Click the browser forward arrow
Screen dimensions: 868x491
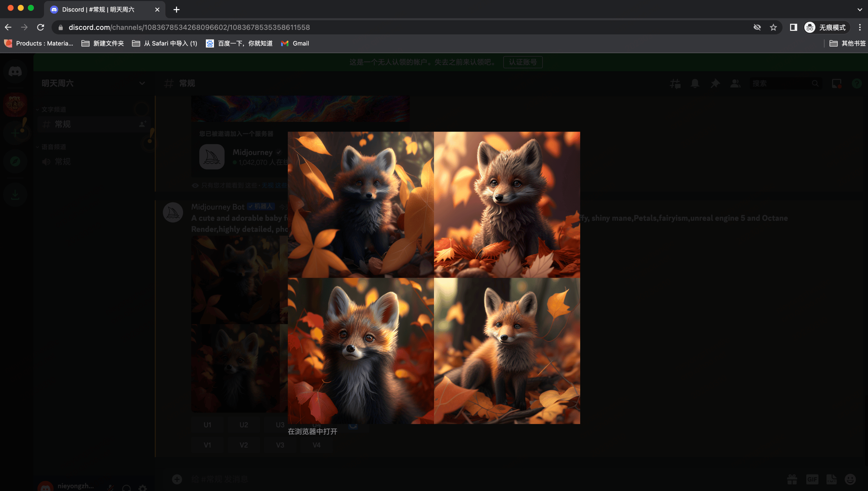click(24, 27)
